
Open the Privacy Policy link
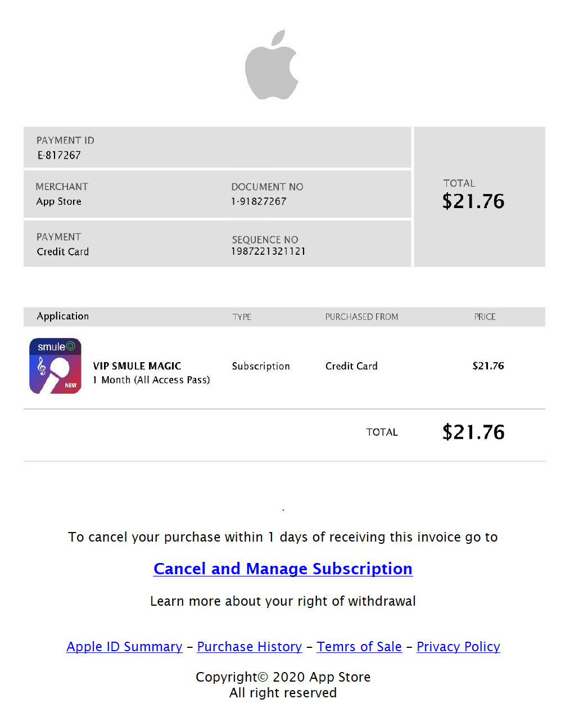[x=458, y=647]
